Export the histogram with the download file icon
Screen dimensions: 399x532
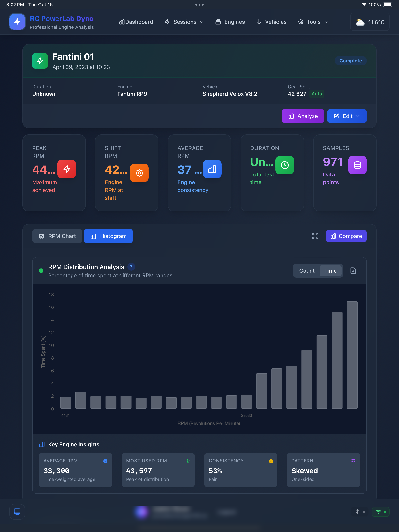tap(353, 271)
